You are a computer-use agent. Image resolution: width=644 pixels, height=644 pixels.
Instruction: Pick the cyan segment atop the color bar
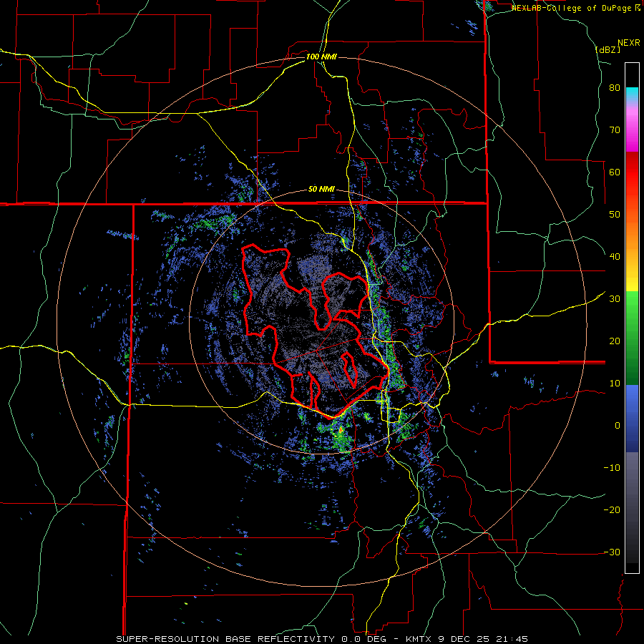point(632,93)
